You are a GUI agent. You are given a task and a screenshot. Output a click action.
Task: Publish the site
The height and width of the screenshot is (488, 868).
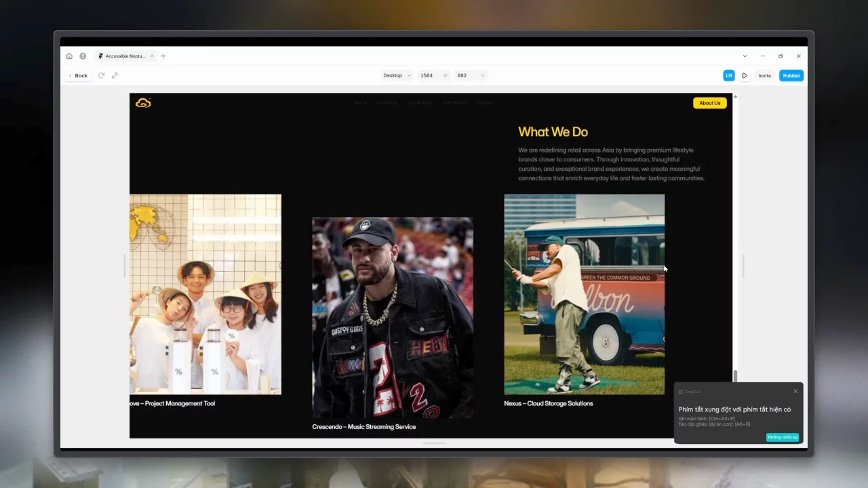791,75
